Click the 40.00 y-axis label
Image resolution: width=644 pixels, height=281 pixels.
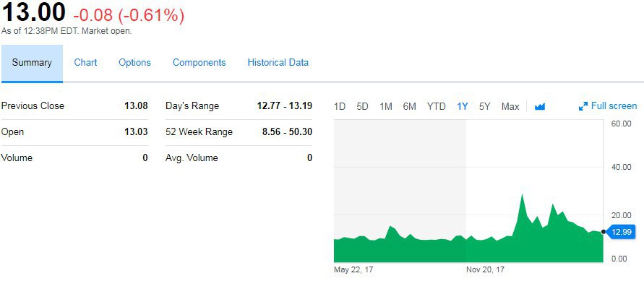(x=621, y=167)
